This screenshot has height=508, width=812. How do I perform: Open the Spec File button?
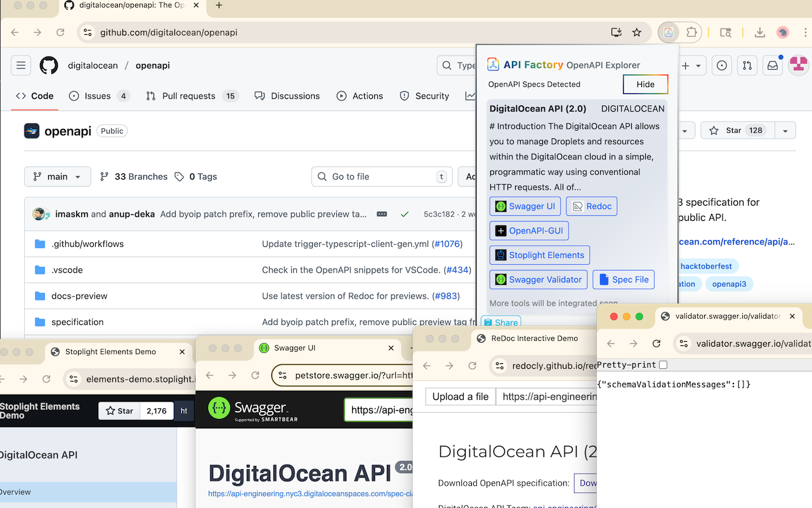(624, 279)
